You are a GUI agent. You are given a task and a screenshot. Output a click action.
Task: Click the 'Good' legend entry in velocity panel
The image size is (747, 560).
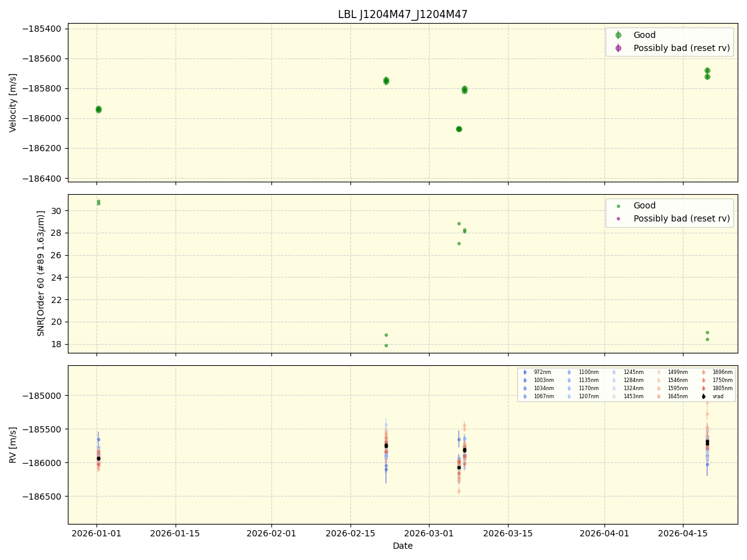tap(644, 35)
